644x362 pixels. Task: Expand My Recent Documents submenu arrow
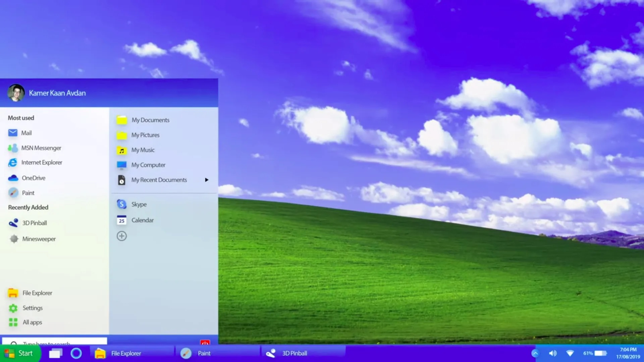coord(207,180)
